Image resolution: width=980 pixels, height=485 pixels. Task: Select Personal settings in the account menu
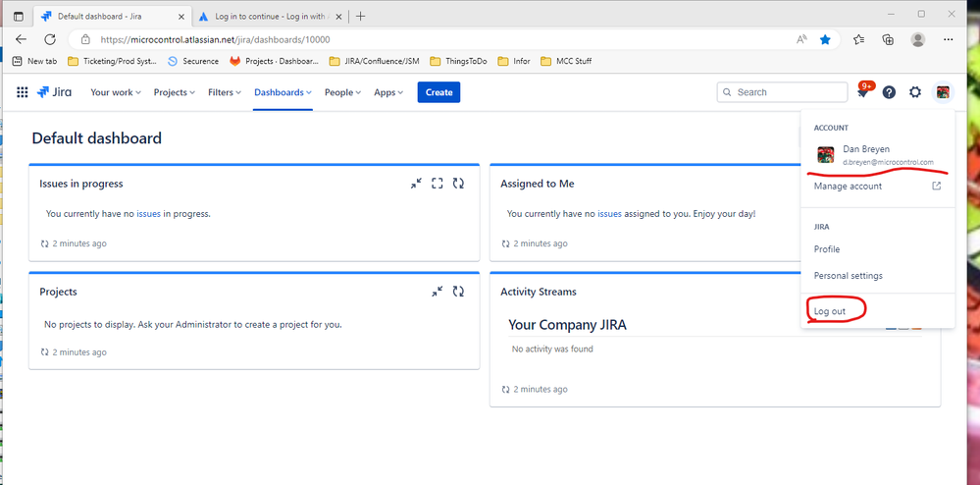878,275
